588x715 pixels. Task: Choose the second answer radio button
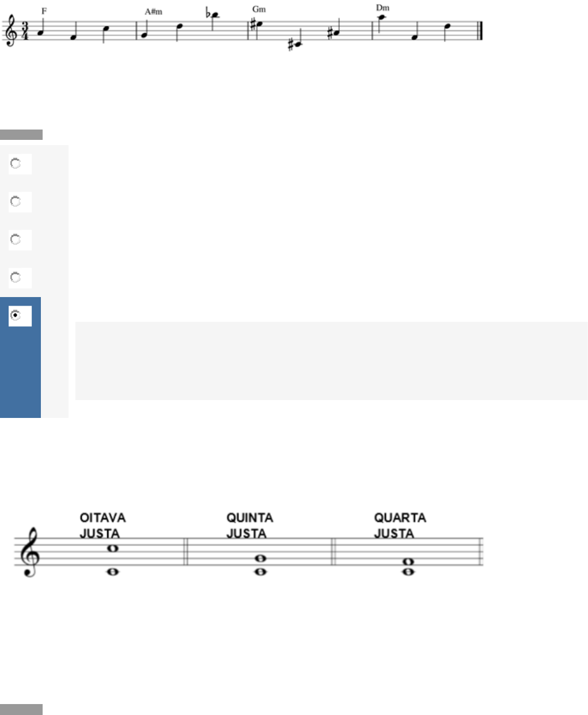16,201
